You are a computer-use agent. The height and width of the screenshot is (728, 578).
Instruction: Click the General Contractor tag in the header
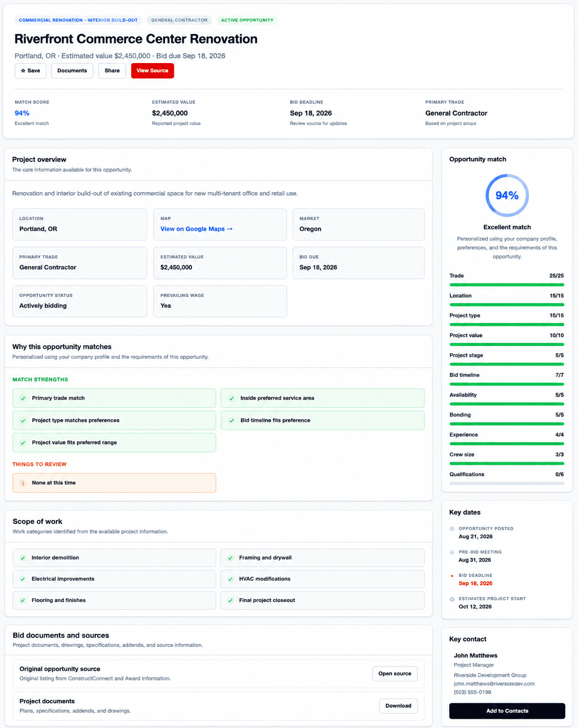pyautogui.click(x=180, y=20)
